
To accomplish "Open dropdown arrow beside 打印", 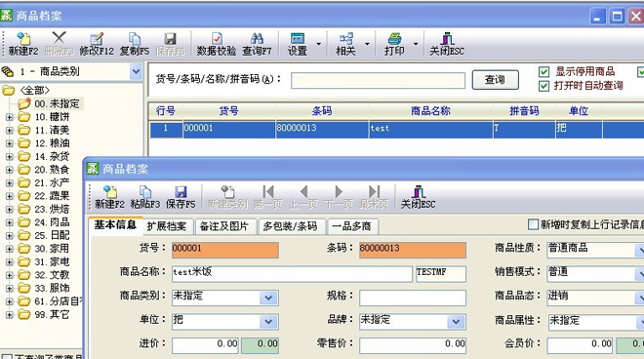I will coord(416,44).
